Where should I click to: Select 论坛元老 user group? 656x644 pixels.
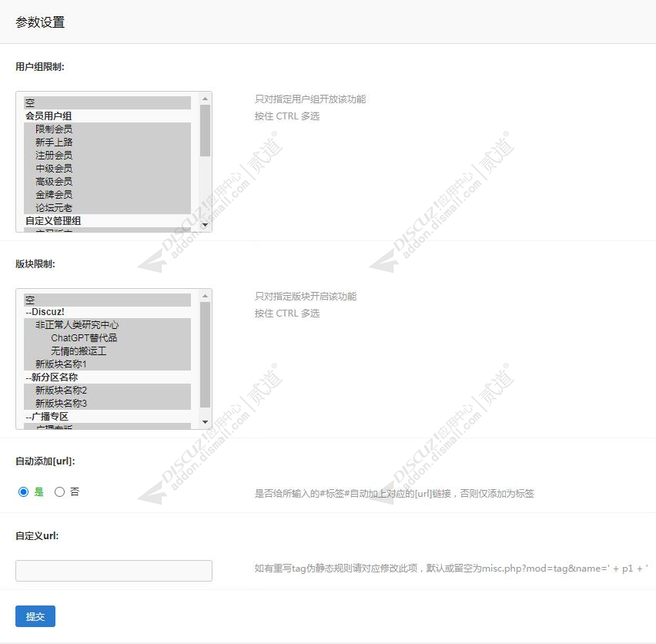108,207
